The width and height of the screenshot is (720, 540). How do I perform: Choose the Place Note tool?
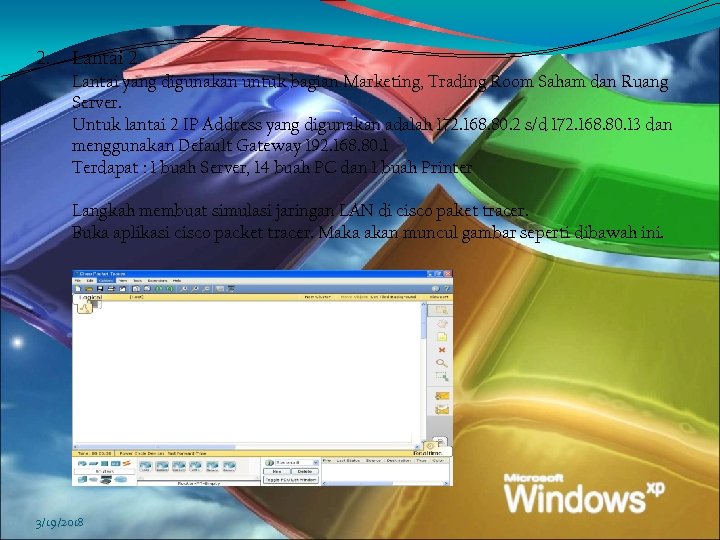pyautogui.click(x=442, y=338)
